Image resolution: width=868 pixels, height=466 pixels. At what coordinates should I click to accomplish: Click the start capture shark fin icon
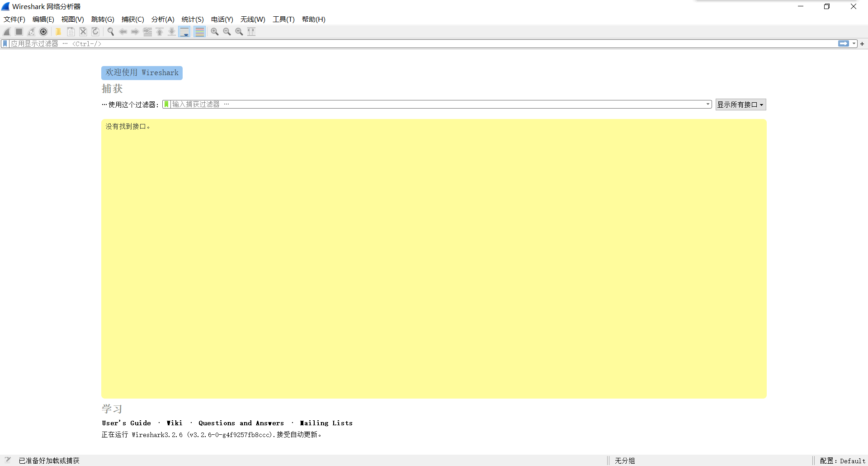(7, 32)
